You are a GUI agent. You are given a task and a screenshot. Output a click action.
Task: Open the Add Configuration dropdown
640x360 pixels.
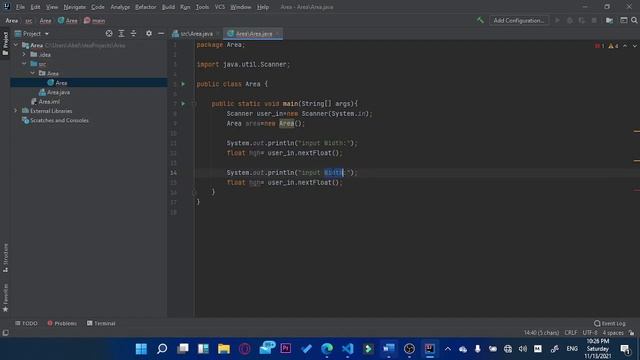[x=519, y=20]
